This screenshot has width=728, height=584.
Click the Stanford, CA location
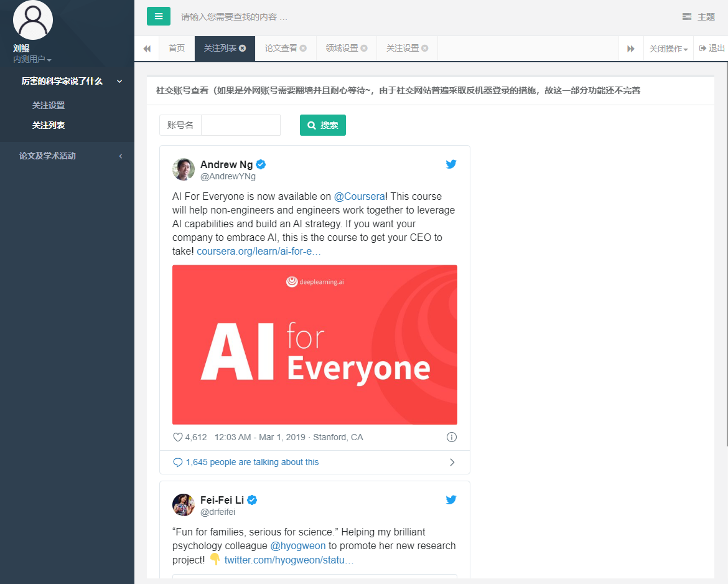[338, 437]
